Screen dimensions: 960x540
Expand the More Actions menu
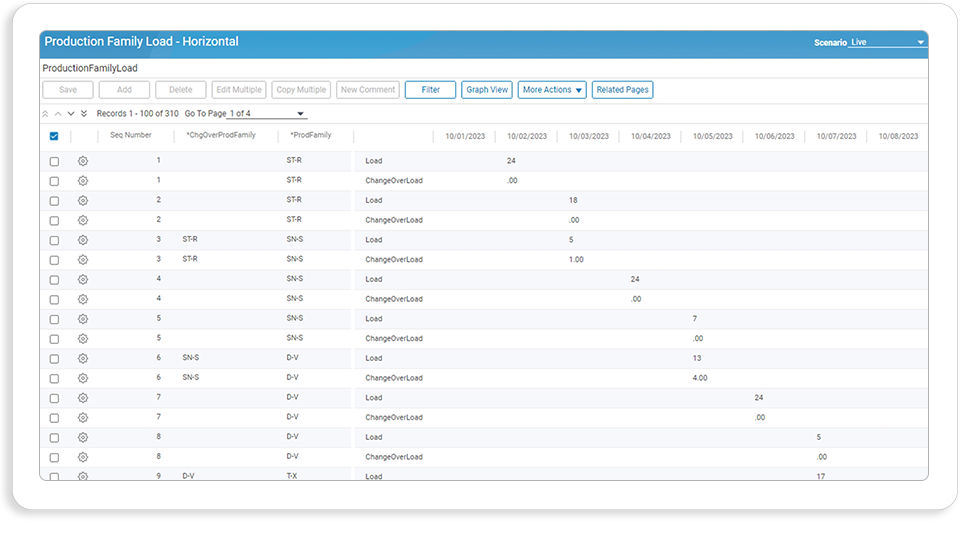pos(552,90)
